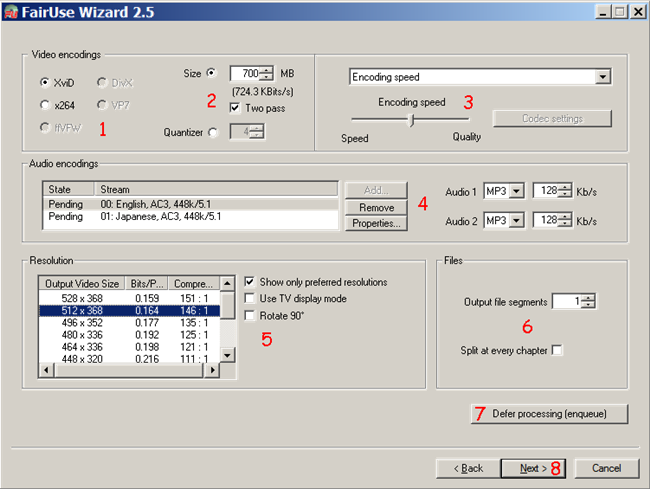The width and height of the screenshot is (650, 489).
Task: Click the Audio 2 bitrate 128 field
Action: pos(546,220)
